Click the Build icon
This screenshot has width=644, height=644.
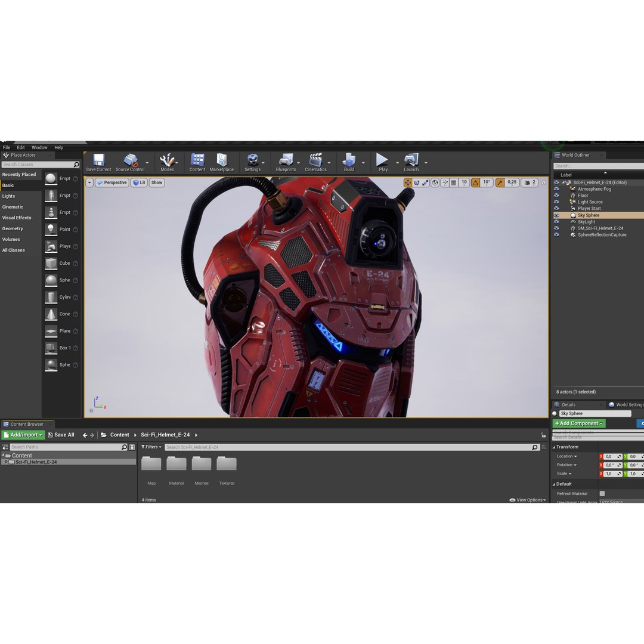[349, 160]
